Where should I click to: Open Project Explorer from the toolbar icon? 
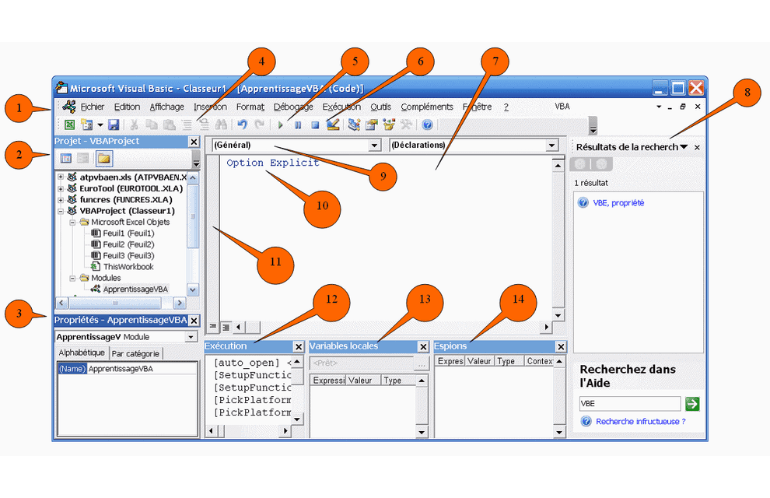[354, 125]
